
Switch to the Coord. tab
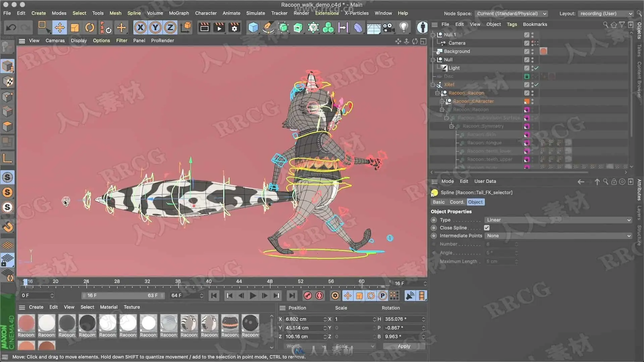coord(457,202)
